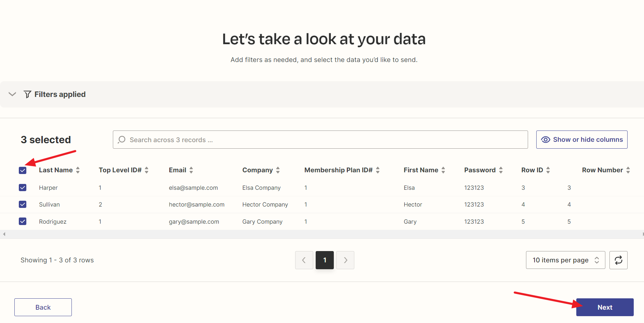Open the 10 items per page dropdown
This screenshot has height=323, width=644.
[566, 260]
